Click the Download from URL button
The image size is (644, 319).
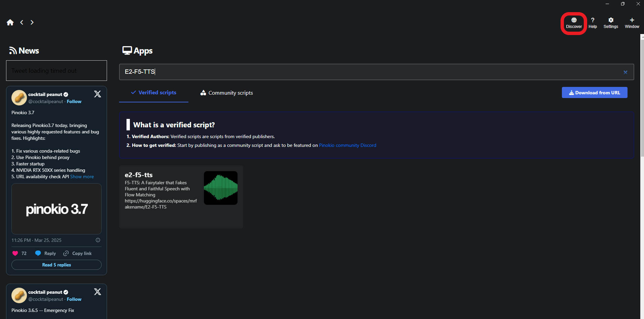[x=595, y=93]
